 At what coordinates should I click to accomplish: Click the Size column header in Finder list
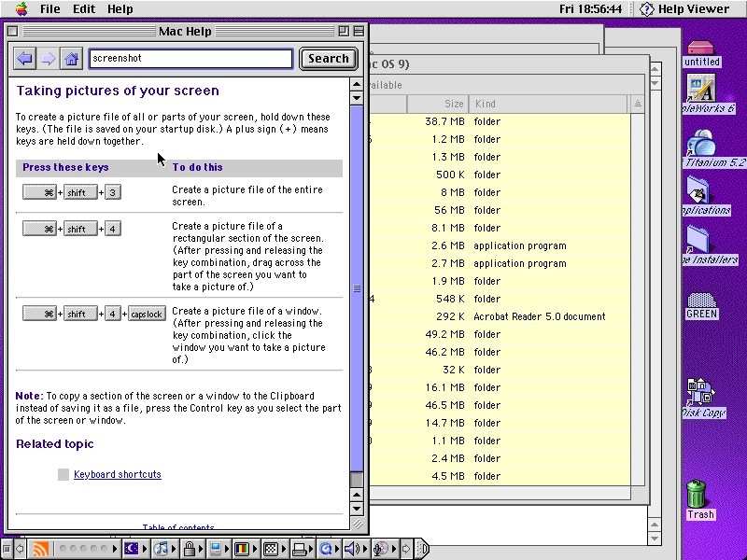437,104
